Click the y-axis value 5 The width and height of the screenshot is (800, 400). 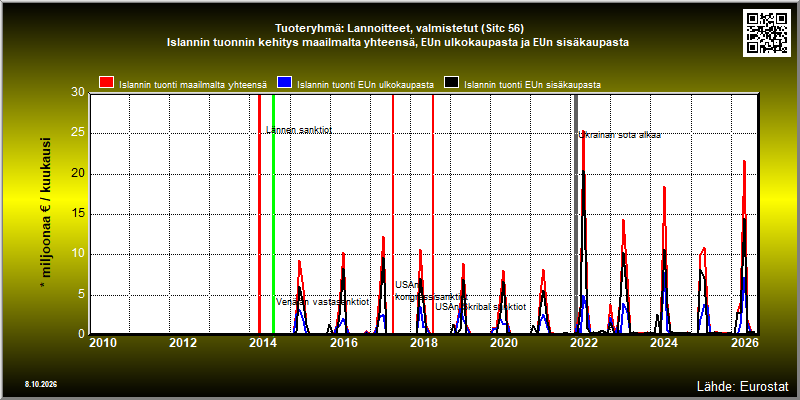(x=82, y=294)
